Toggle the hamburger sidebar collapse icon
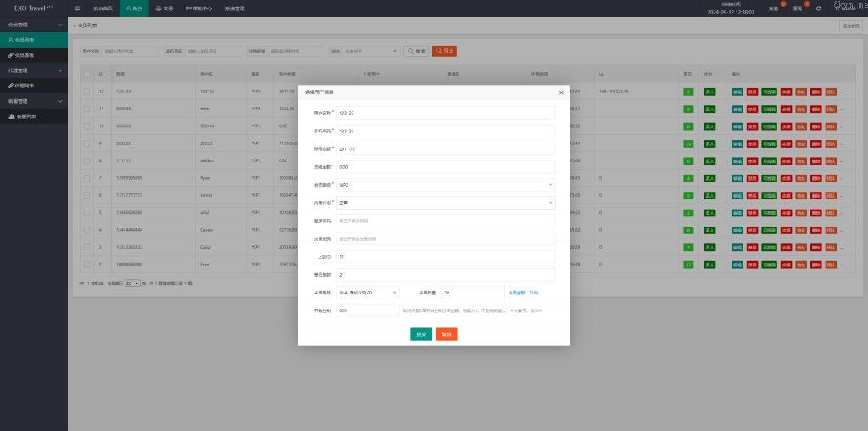The image size is (868, 431). click(77, 8)
